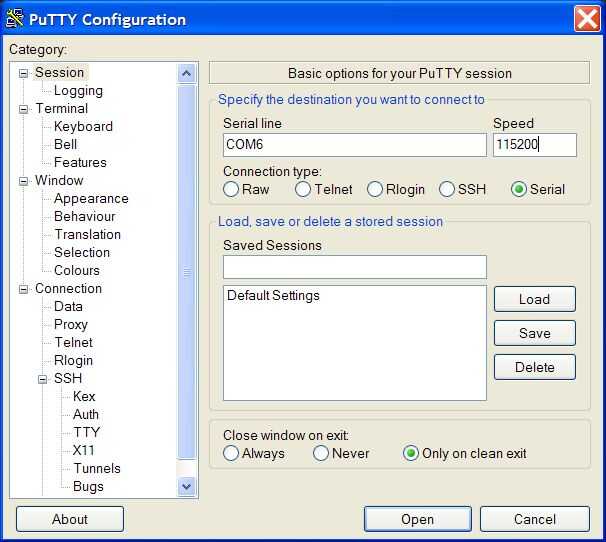Image resolution: width=606 pixels, height=542 pixels.
Task: Open the Connection category
Action: (68, 288)
